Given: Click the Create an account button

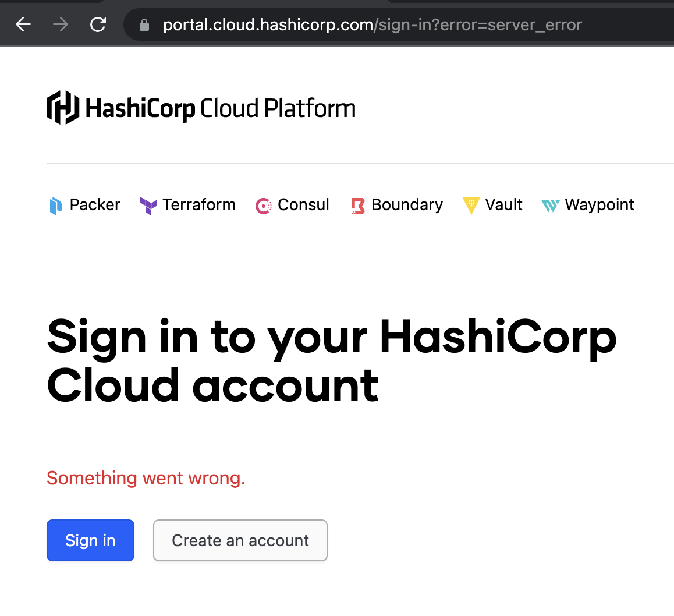Looking at the screenshot, I should tap(240, 540).
